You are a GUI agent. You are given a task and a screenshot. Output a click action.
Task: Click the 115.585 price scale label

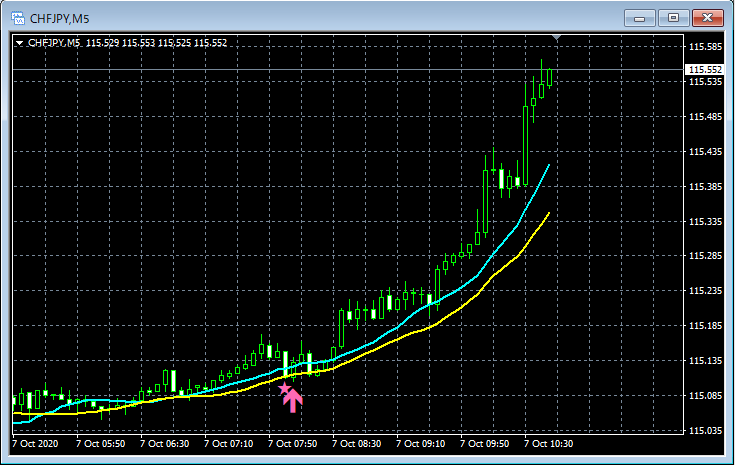(x=705, y=46)
